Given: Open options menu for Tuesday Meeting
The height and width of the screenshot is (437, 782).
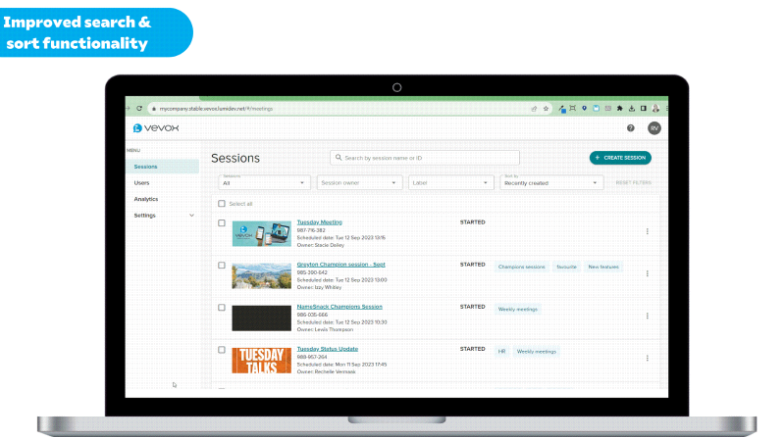Looking at the screenshot, I should click(x=647, y=231).
